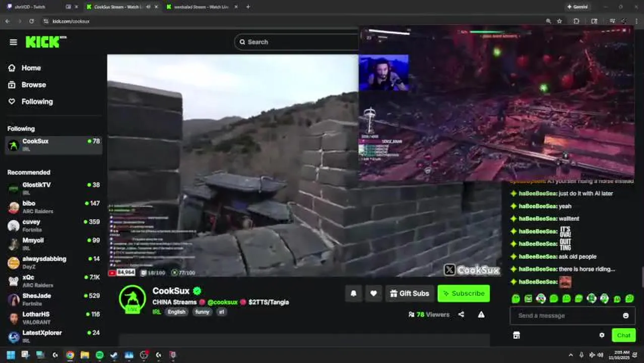Click the Gift Subs button
Viewport: 644px width, 363px height.
point(410,293)
